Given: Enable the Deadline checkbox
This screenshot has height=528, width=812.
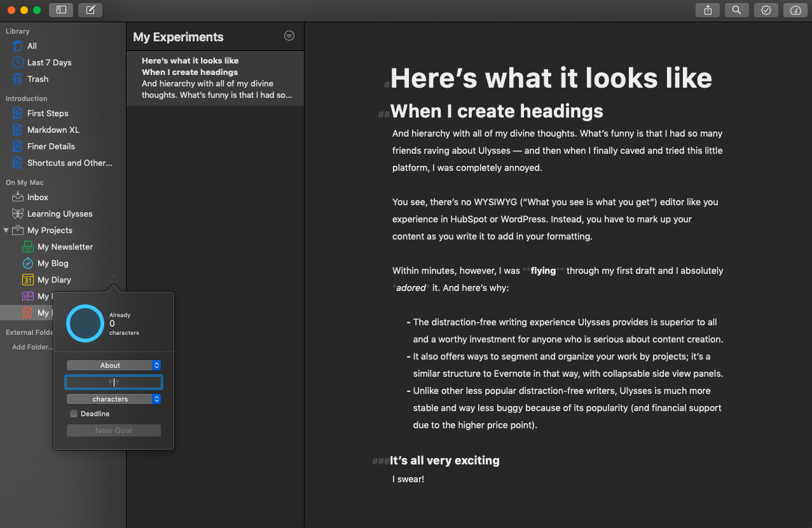Looking at the screenshot, I should (x=74, y=414).
